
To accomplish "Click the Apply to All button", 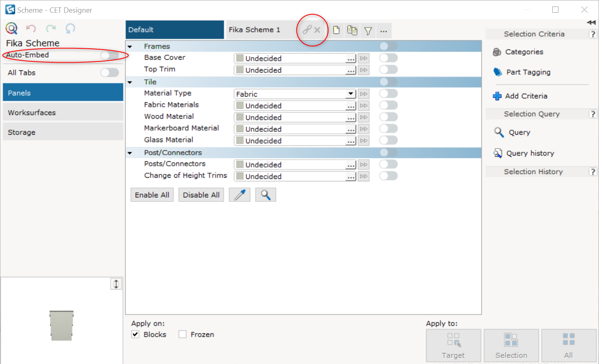I will click(569, 346).
